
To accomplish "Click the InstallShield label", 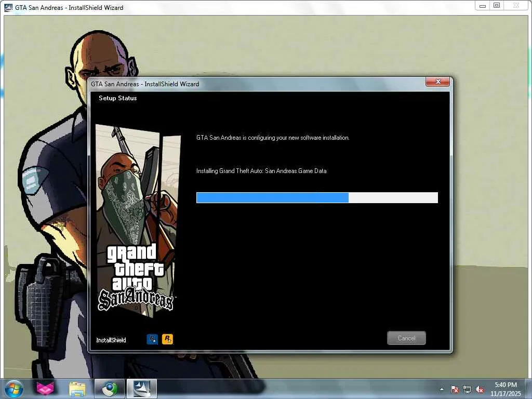I will [111, 340].
